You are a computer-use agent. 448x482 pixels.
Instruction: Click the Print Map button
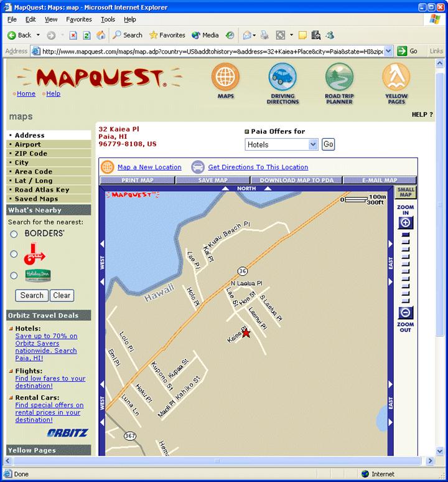(138, 180)
